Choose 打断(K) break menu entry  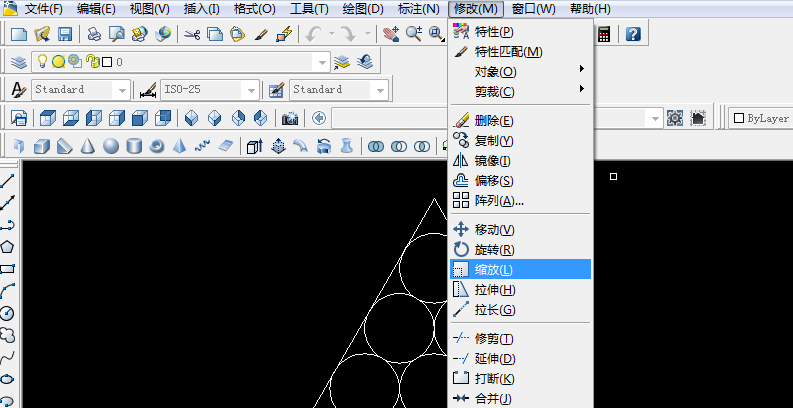pyautogui.click(x=520, y=379)
